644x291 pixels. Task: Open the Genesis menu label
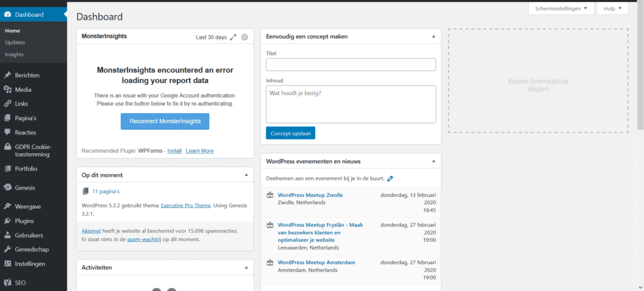(x=25, y=188)
